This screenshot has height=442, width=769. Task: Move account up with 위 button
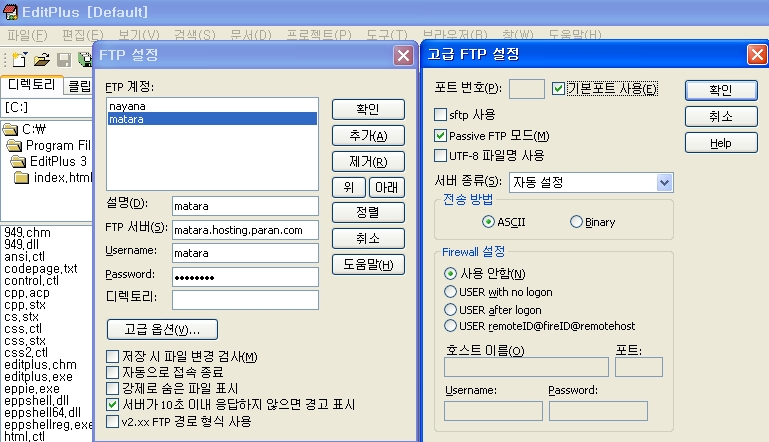349,187
